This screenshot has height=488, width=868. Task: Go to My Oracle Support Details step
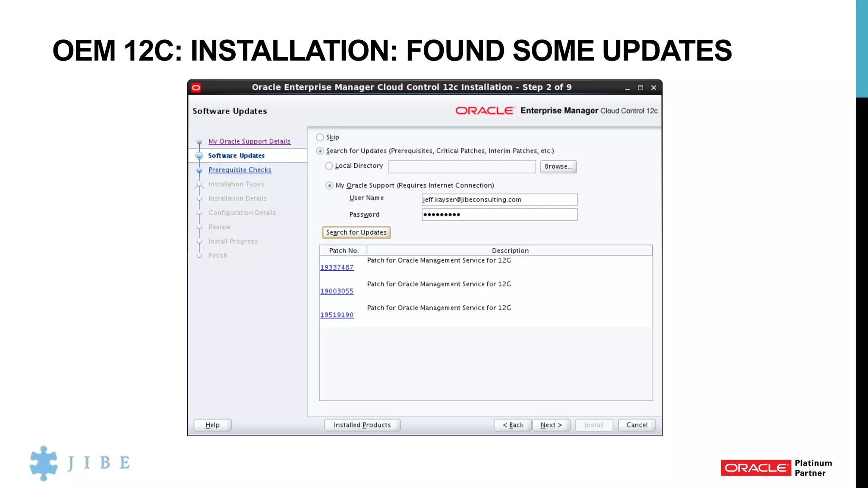249,141
